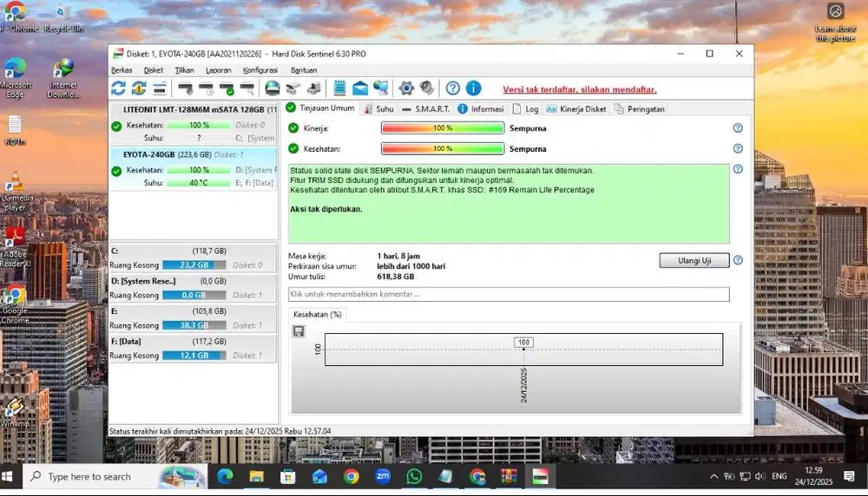Click the taskbar search box
868x496 pixels.
[115, 476]
